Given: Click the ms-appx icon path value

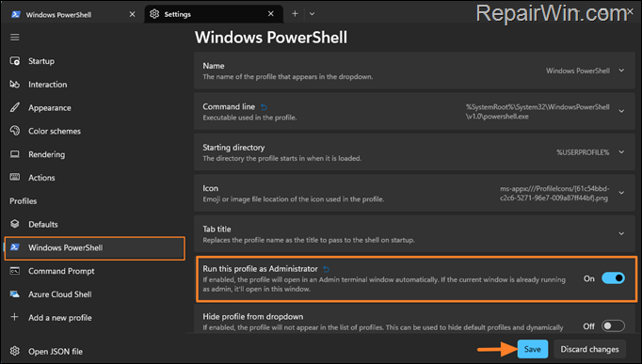Looking at the screenshot, I should 554,194.
